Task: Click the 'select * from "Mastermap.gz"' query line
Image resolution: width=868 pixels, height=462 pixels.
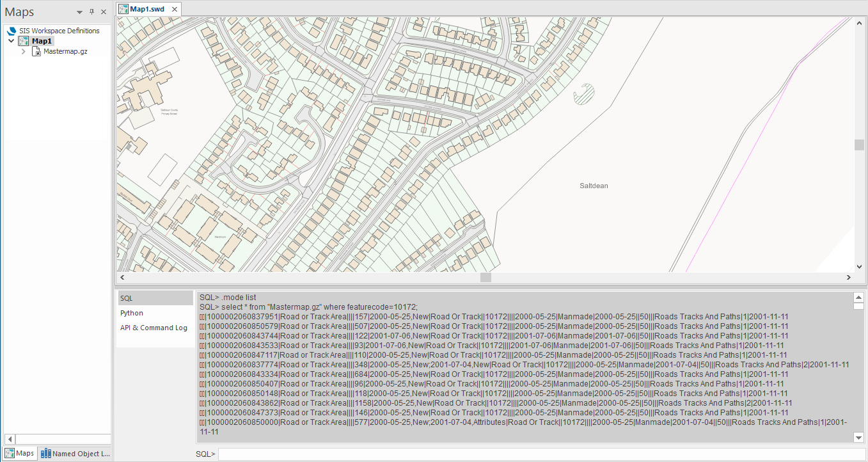Action: pyautogui.click(x=308, y=307)
